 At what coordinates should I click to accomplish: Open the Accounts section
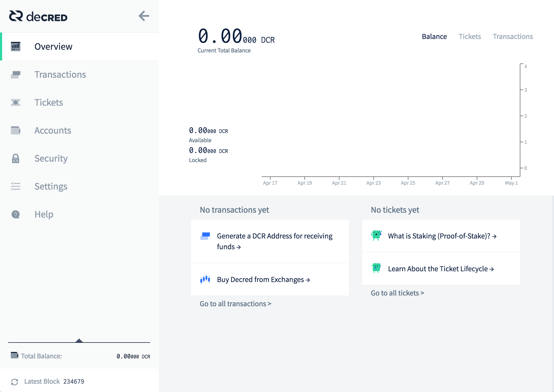(79, 130)
